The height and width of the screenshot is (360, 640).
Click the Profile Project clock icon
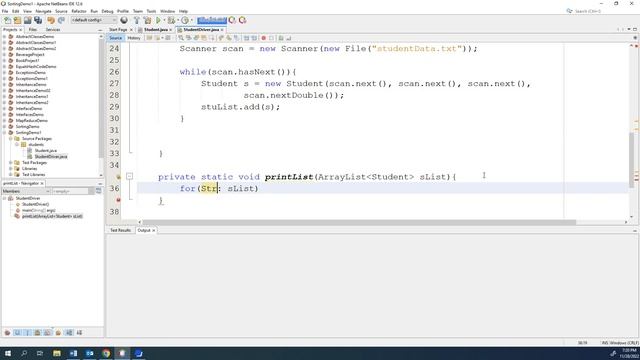185,20
